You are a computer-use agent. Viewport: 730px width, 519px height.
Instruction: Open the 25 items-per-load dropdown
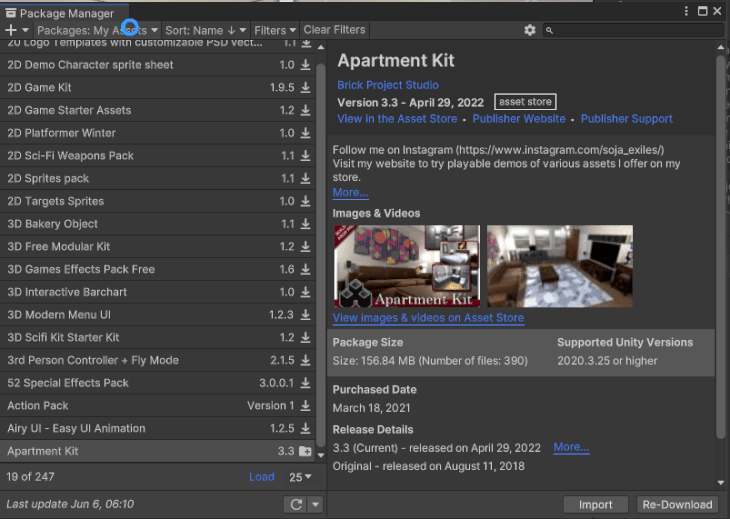tap(300, 477)
